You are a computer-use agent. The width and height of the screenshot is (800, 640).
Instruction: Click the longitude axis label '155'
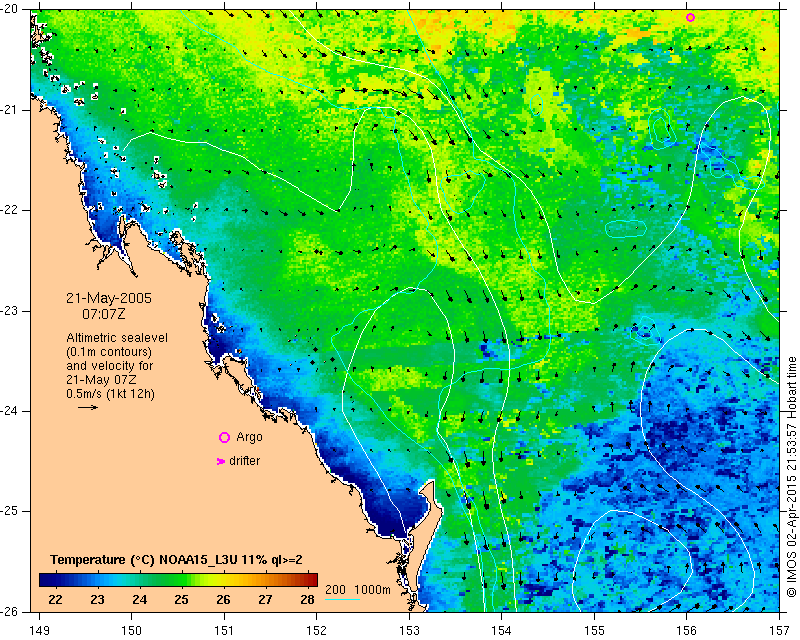point(594,630)
